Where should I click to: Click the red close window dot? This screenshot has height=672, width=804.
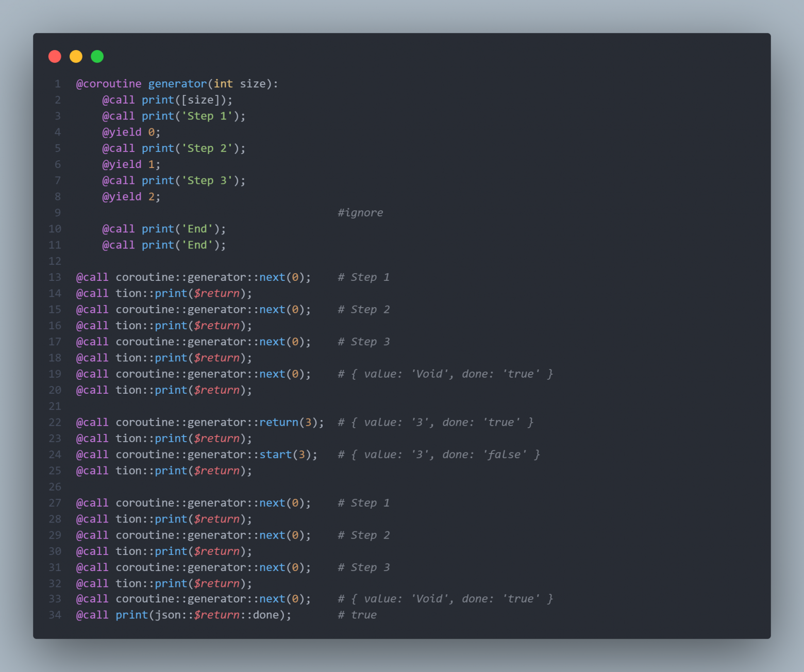(x=55, y=56)
